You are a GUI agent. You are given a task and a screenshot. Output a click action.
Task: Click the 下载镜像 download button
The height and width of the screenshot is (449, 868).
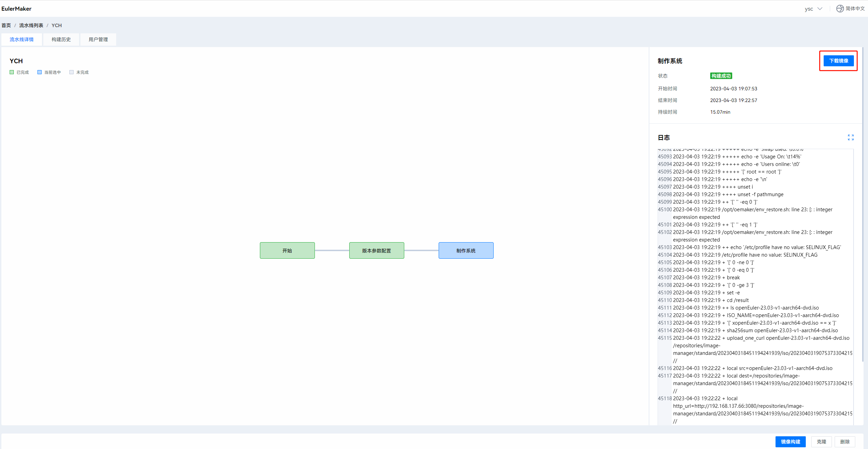coord(838,61)
